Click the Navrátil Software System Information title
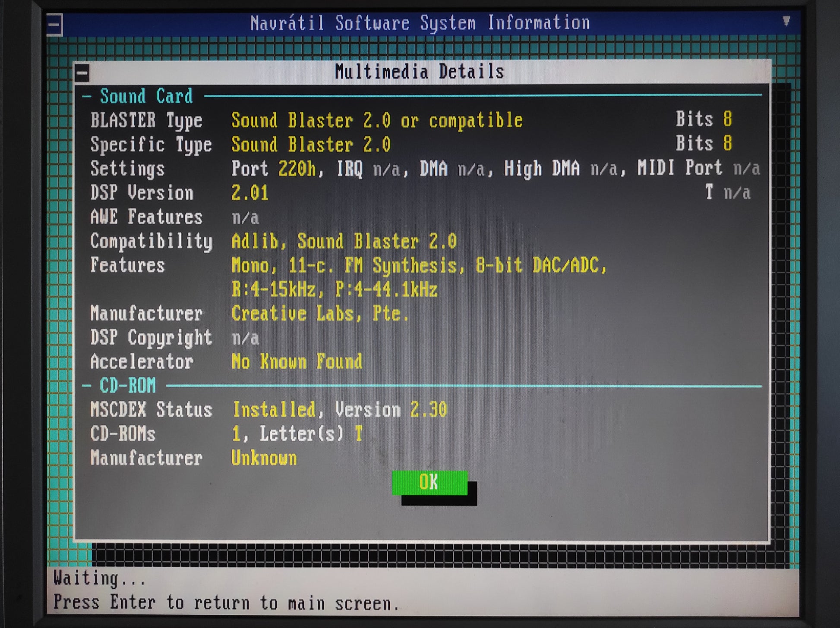 coord(420,23)
